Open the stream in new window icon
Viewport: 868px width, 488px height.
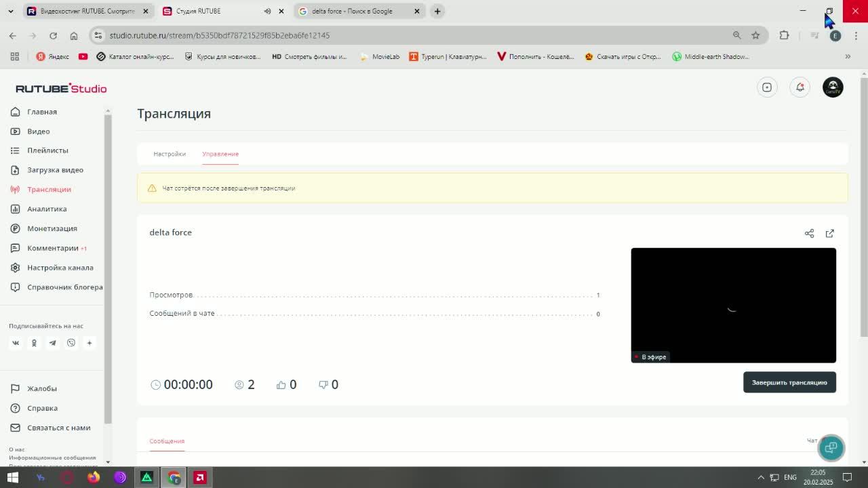[x=829, y=233]
